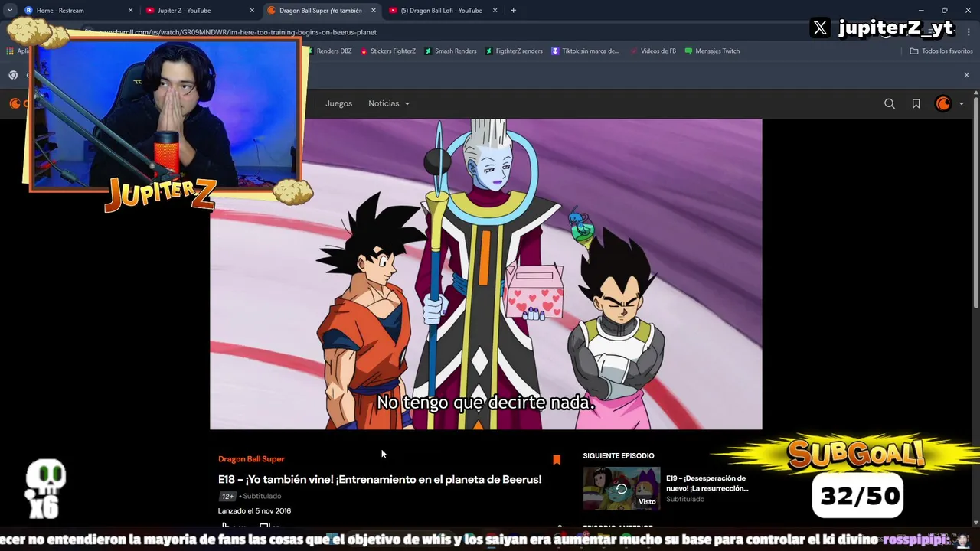Image resolution: width=980 pixels, height=551 pixels.
Task: Expand the Noticias dropdown arrow
Action: click(407, 104)
